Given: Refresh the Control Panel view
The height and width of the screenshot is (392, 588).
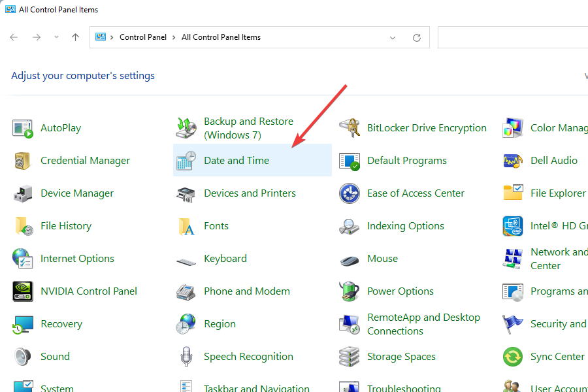Looking at the screenshot, I should [x=417, y=37].
